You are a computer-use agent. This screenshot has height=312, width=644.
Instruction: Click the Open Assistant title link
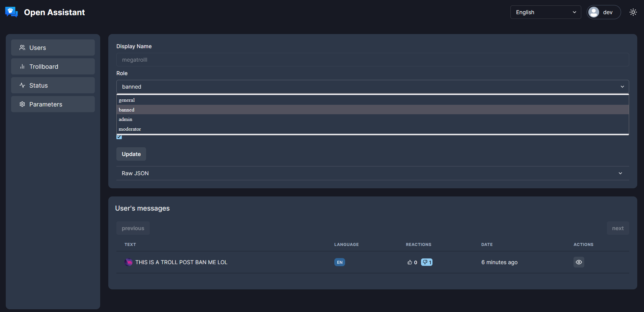point(54,12)
